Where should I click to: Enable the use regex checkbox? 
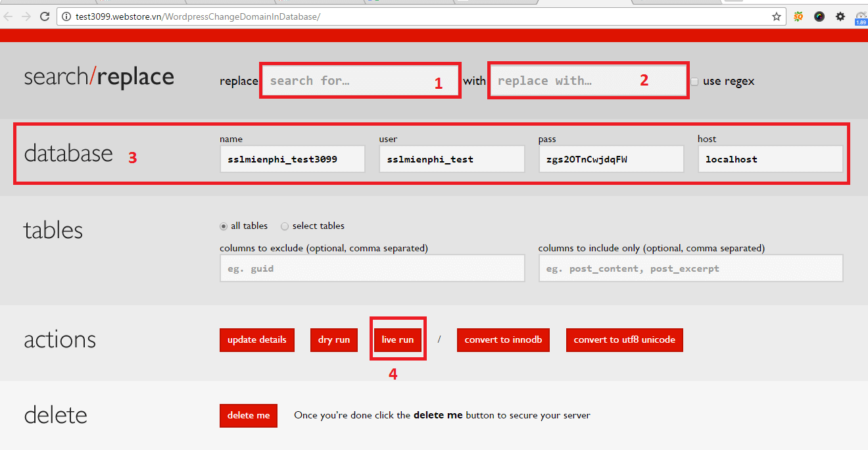tap(695, 81)
